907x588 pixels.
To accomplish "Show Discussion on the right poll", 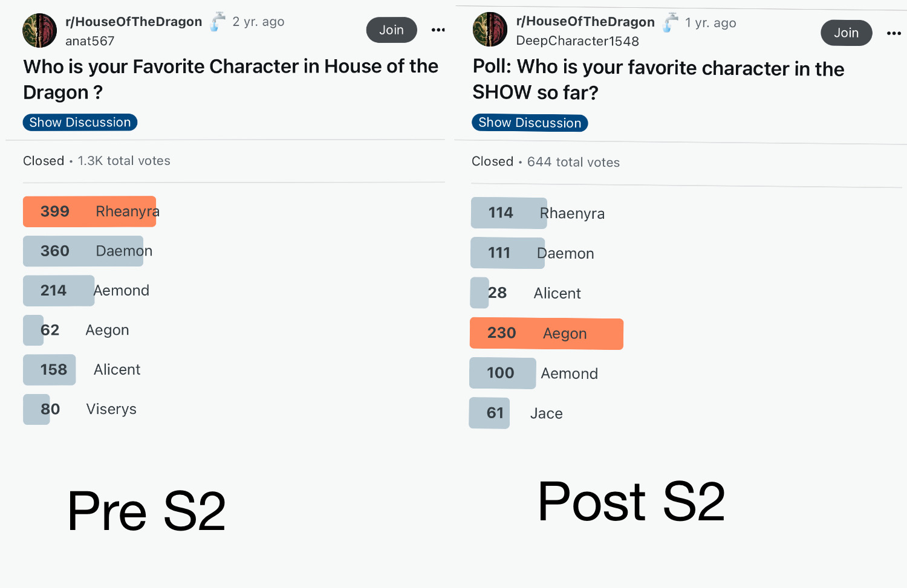I will tap(530, 123).
